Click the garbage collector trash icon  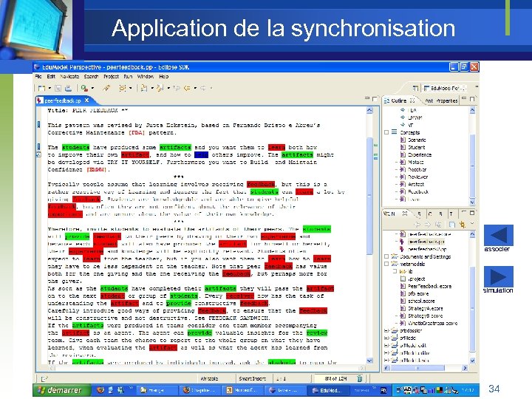360,378
